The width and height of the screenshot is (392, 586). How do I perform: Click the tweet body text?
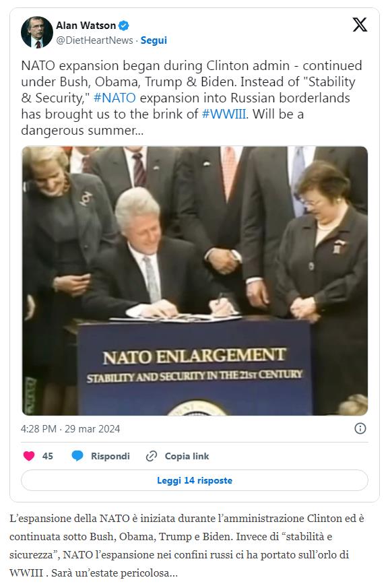click(191, 98)
